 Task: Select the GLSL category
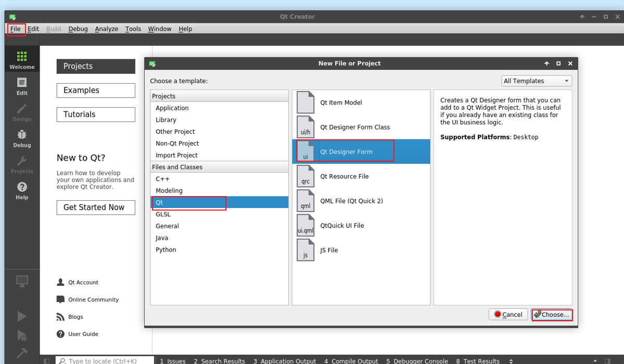point(219,214)
